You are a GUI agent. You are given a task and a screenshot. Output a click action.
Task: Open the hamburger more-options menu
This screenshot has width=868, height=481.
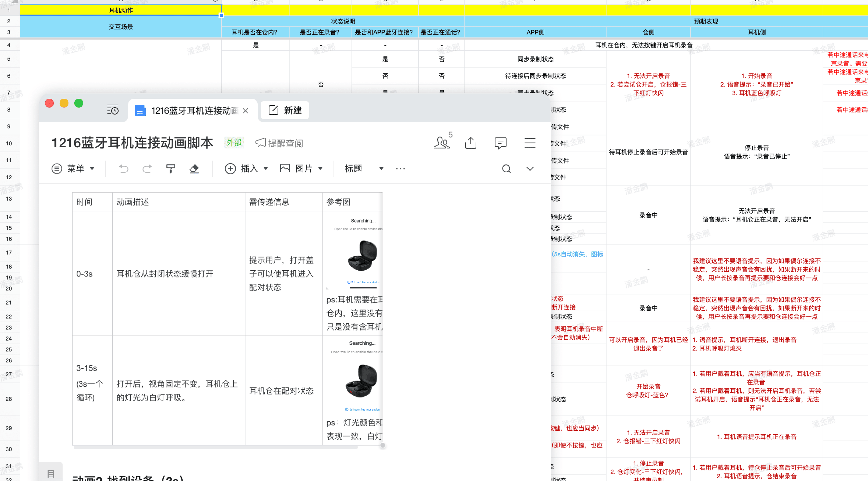point(530,143)
